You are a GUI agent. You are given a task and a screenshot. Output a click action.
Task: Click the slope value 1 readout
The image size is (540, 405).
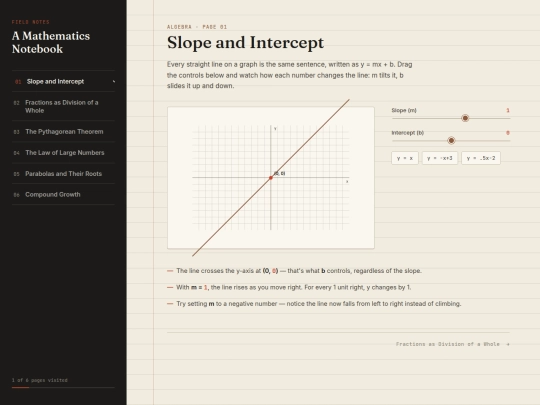508,111
